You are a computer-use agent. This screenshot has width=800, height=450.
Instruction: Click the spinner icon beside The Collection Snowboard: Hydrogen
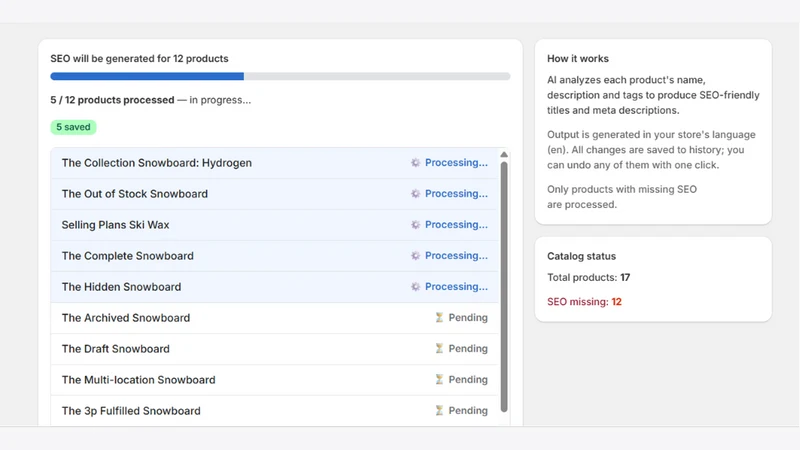click(x=415, y=163)
